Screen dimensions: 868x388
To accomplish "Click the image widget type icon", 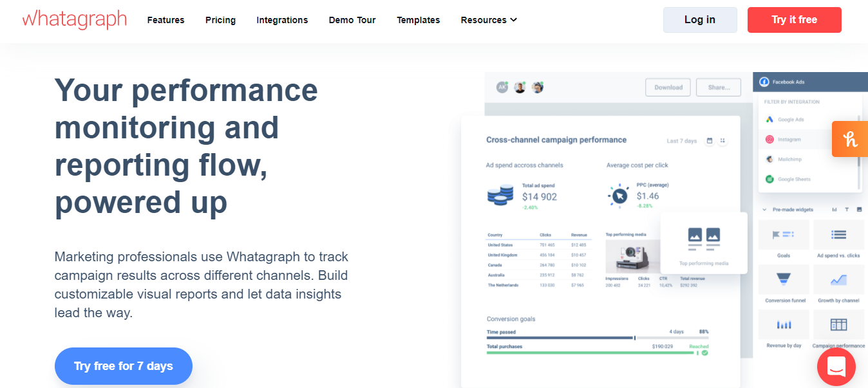I will 859,210.
